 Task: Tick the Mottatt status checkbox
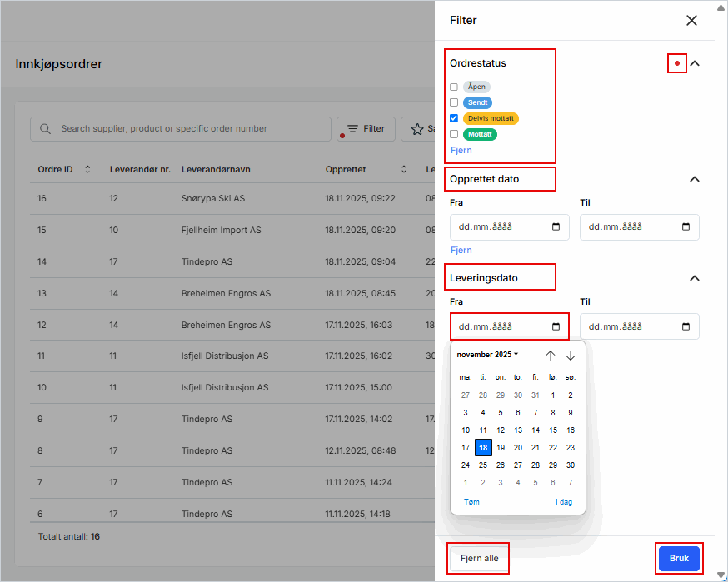[x=454, y=134]
